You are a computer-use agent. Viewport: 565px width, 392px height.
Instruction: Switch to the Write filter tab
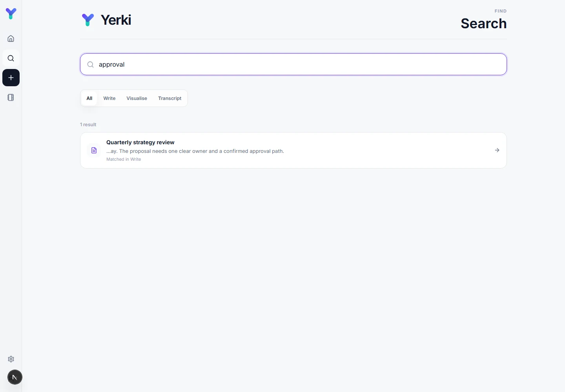pos(109,98)
